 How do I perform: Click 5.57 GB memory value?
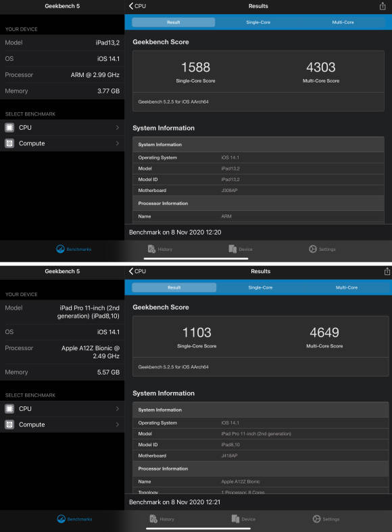coord(109,372)
